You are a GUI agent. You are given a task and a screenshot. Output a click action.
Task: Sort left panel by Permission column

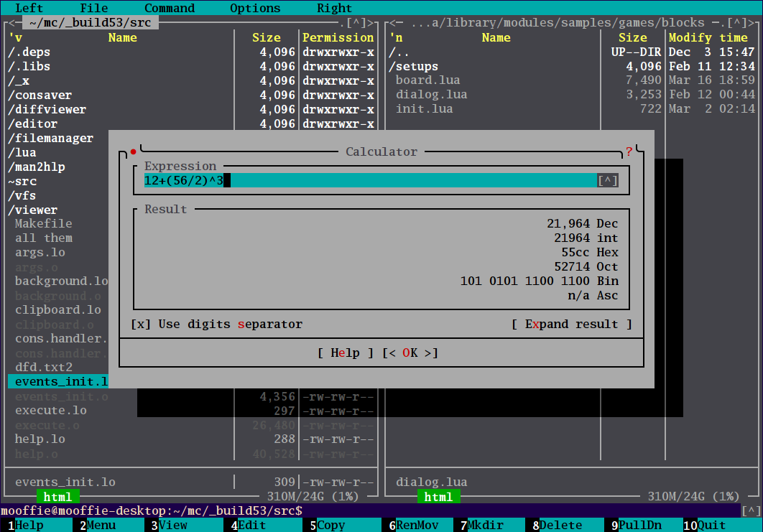tap(338, 38)
